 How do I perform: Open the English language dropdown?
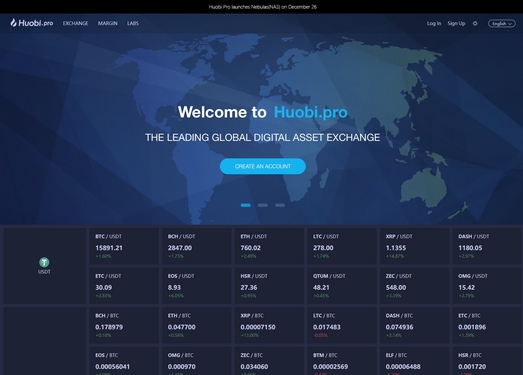(502, 23)
